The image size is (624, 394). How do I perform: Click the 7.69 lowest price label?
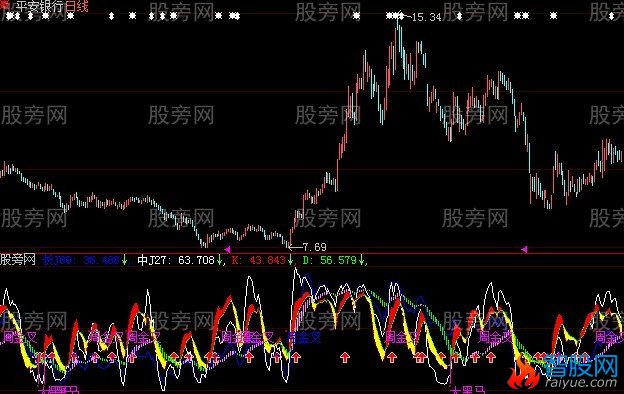(x=314, y=247)
